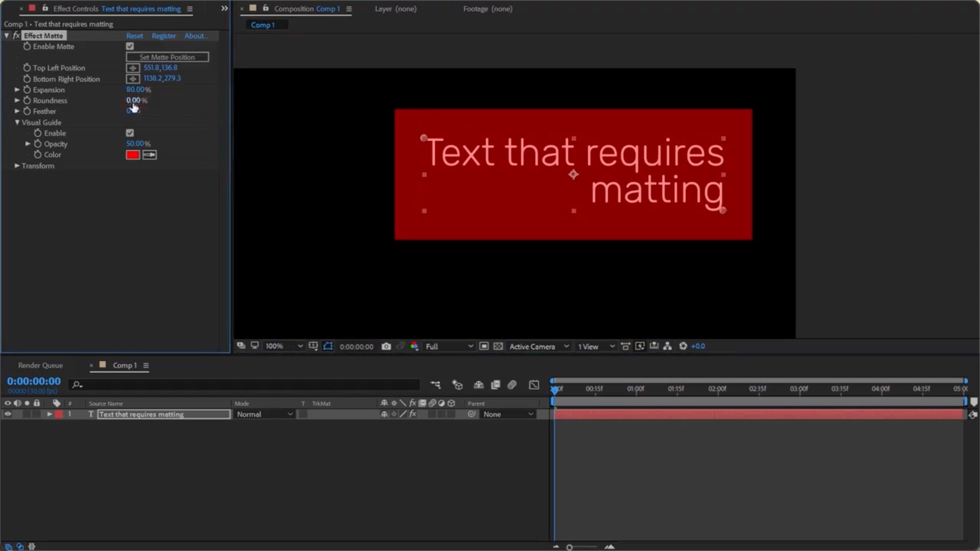Uncheck the Enable Matte checkbox
This screenshot has width=980, height=551.
tap(130, 46)
